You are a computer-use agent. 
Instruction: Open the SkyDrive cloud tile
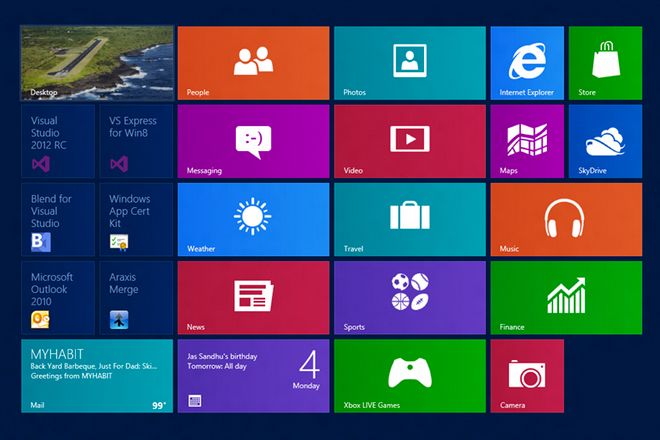(605, 141)
